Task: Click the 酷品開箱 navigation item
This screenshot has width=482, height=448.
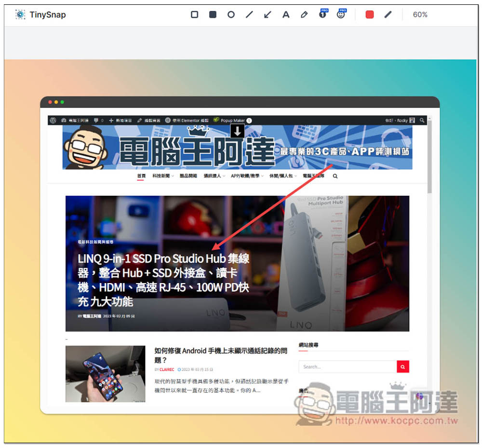Action: click(188, 176)
